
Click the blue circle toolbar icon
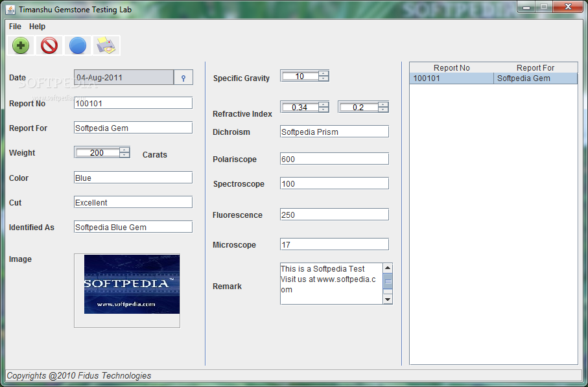pos(78,46)
